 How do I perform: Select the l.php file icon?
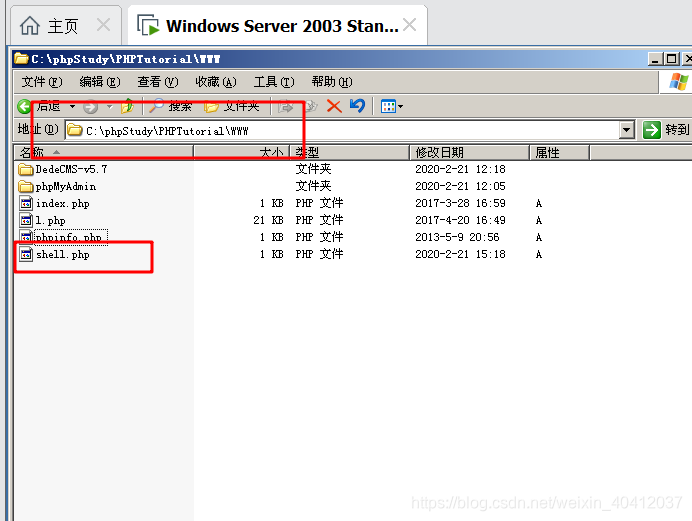click(26, 220)
